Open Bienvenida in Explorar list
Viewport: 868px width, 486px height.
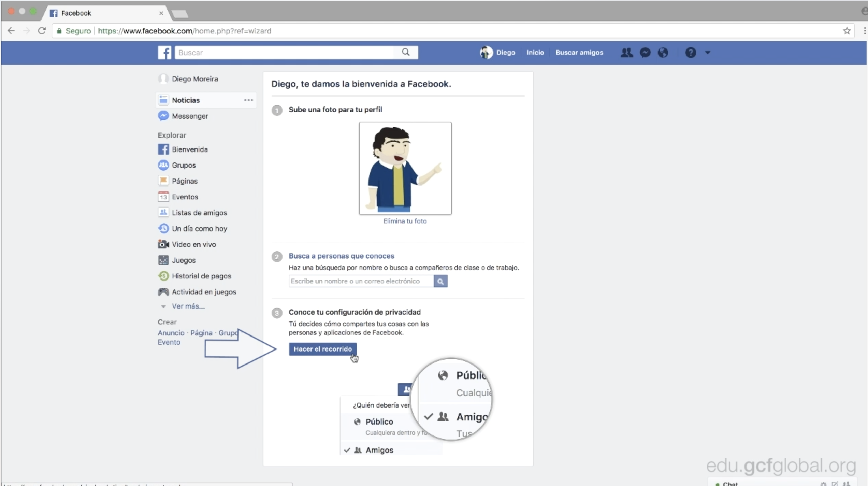183,149
